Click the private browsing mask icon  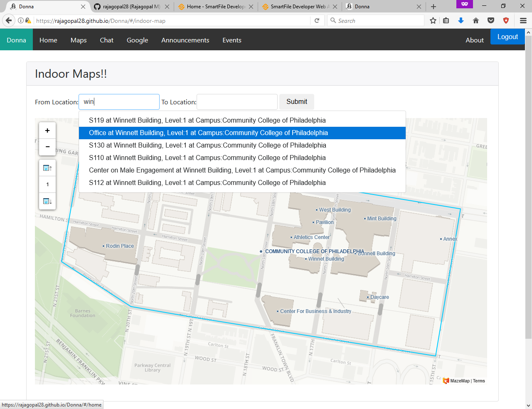click(x=465, y=4)
